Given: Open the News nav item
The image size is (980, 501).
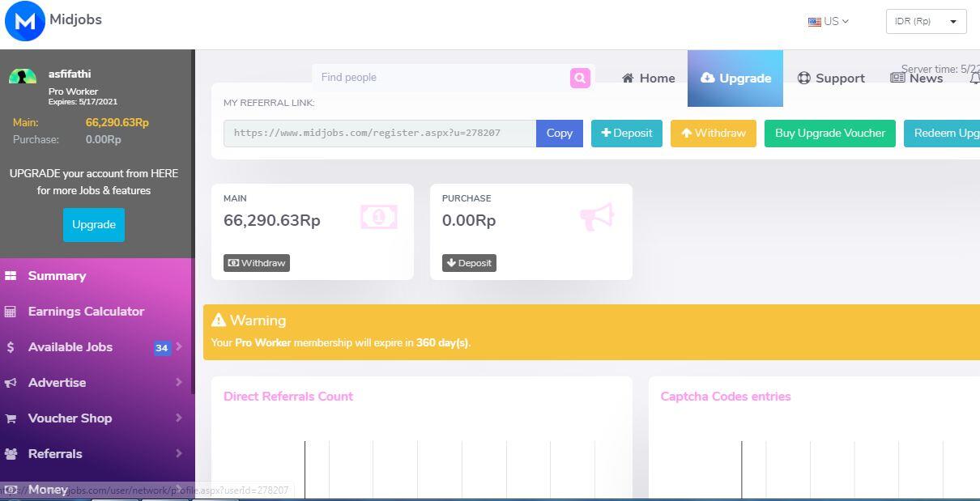Looking at the screenshot, I should (916, 78).
